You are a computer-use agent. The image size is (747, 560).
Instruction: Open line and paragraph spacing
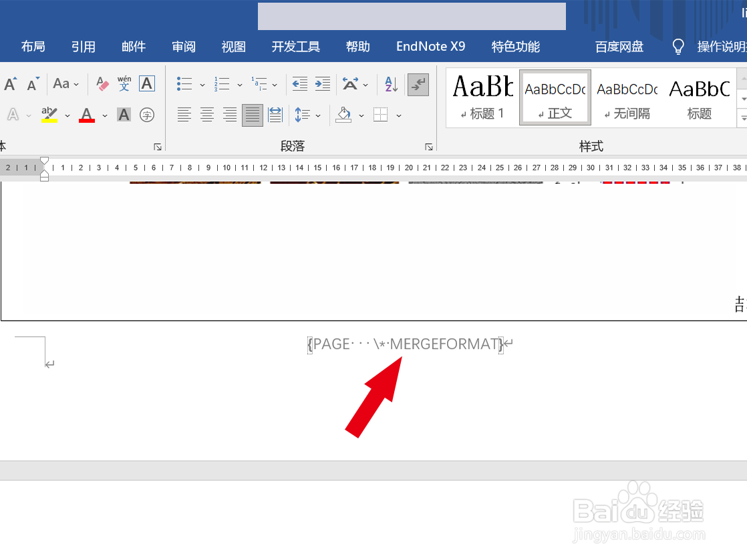pos(303,114)
